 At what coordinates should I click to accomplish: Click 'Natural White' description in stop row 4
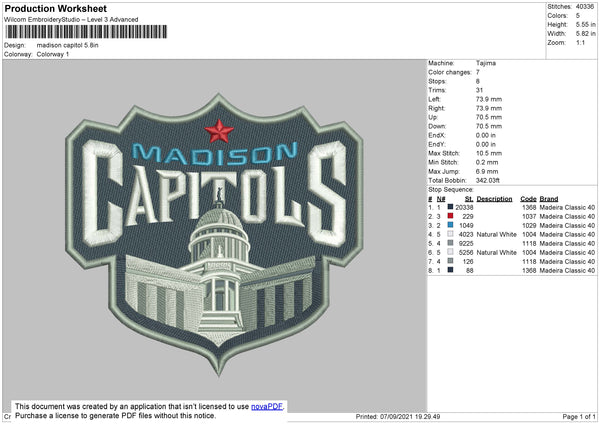tap(497, 234)
